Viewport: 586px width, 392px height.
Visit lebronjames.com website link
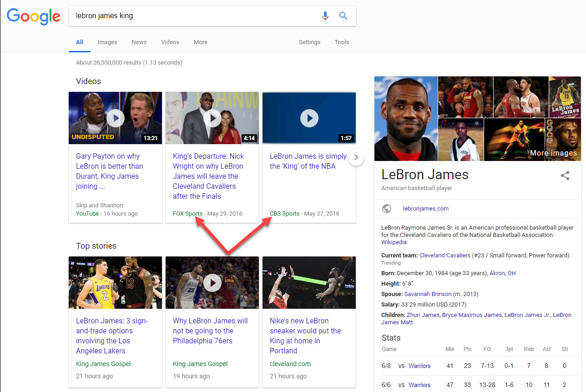[x=426, y=209]
